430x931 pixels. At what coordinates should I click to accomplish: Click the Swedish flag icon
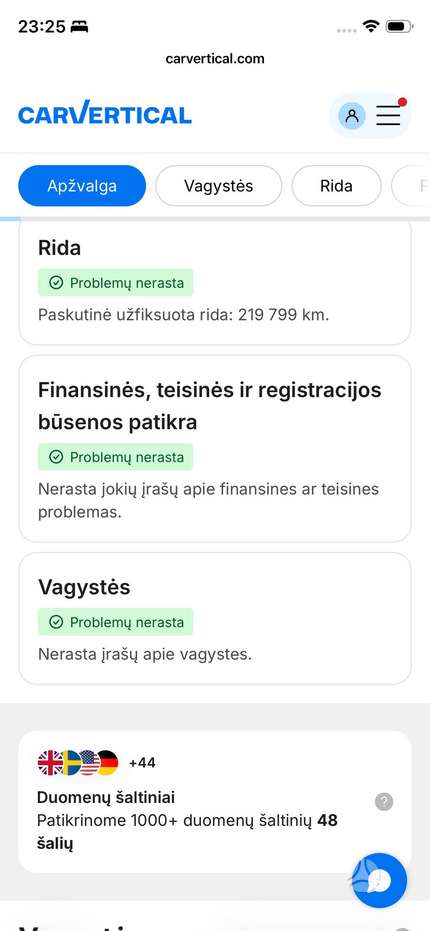[x=69, y=762]
